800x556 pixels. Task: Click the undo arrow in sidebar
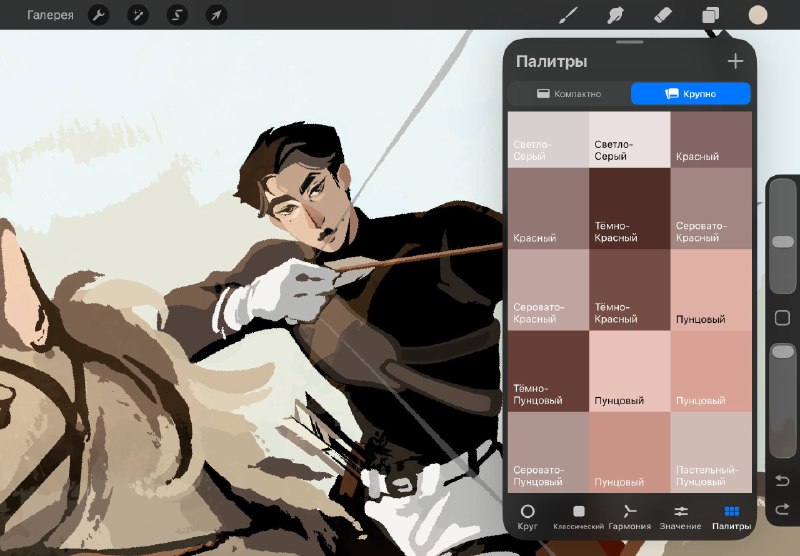(x=782, y=480)
